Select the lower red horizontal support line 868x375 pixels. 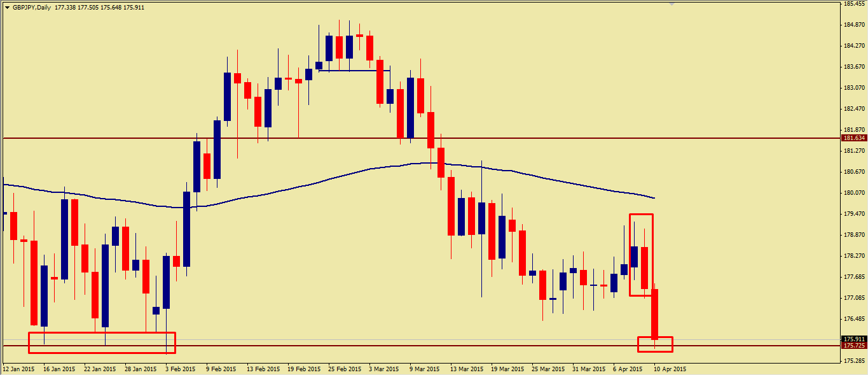[382, 346]
